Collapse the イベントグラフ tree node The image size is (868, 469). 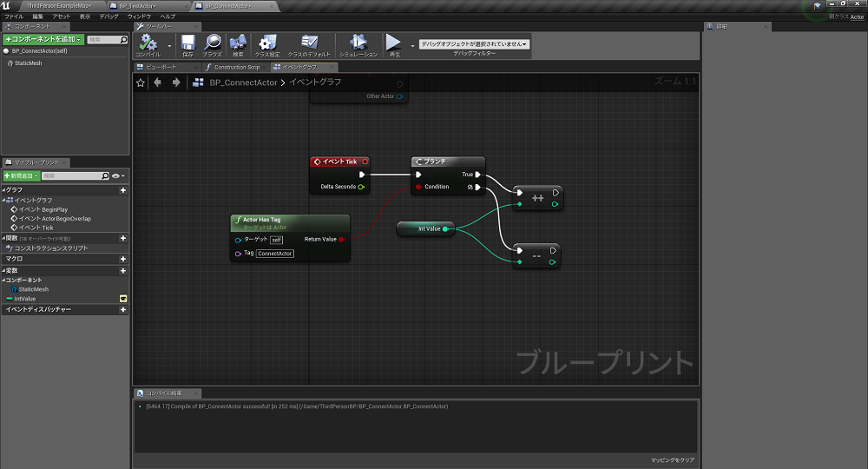point(3,200)
